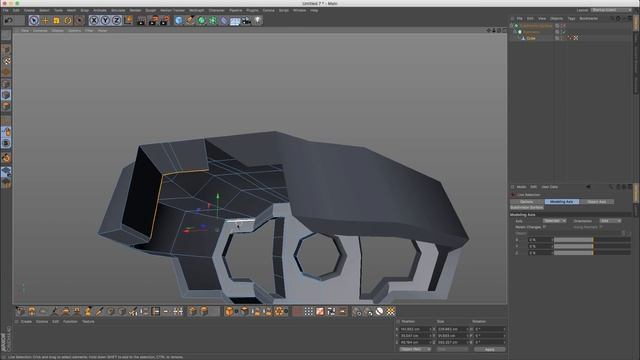Viewport: 640px width, 360px height.
Task: Open User Data in Attributes
Action: tap(549, 187)
